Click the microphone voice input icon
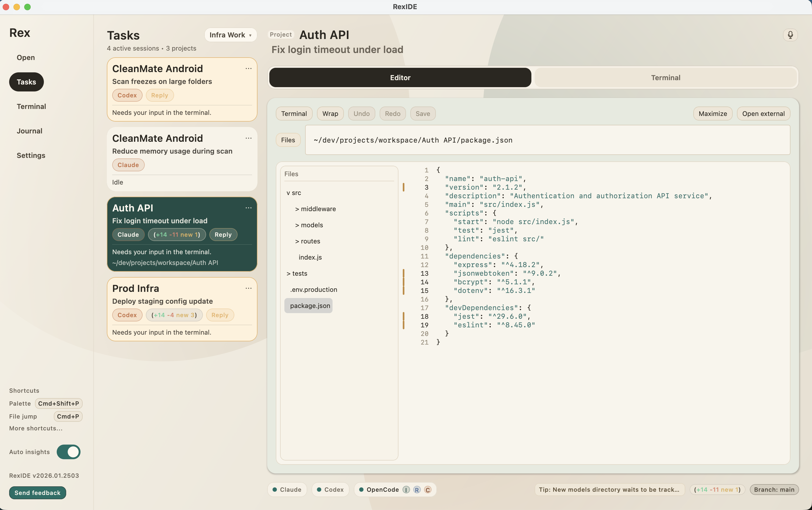812x510 pixels. point(790,35)
